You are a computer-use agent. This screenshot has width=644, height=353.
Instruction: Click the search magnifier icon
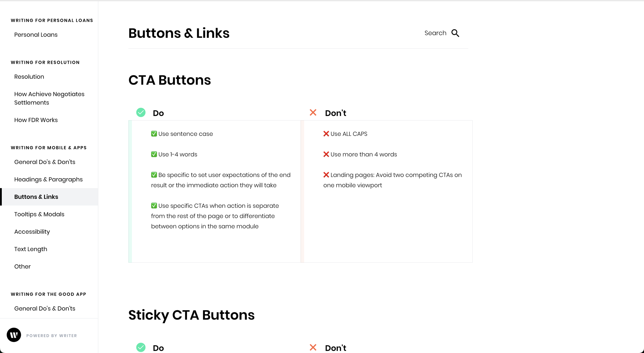click(455, 33)
